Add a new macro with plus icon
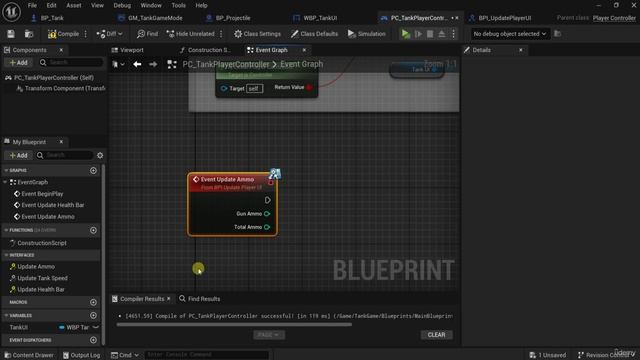 click(x=93, y=302)
